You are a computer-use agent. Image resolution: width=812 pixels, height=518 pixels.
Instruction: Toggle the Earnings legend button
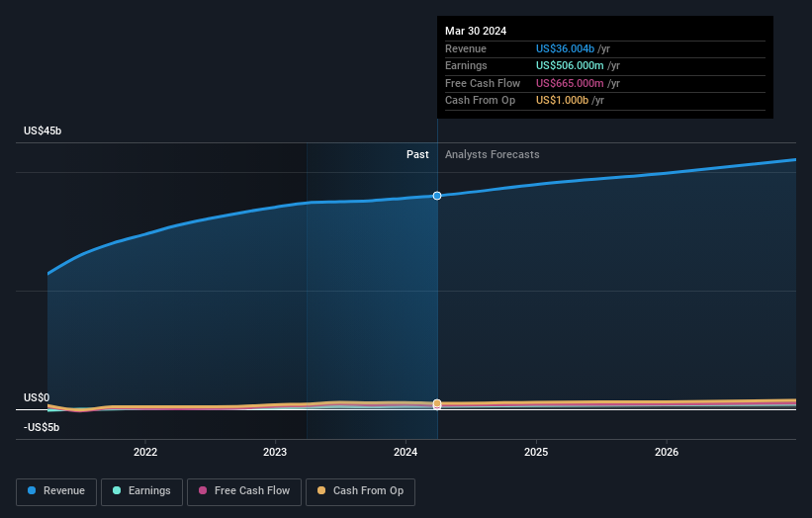[x=141, y=491]
